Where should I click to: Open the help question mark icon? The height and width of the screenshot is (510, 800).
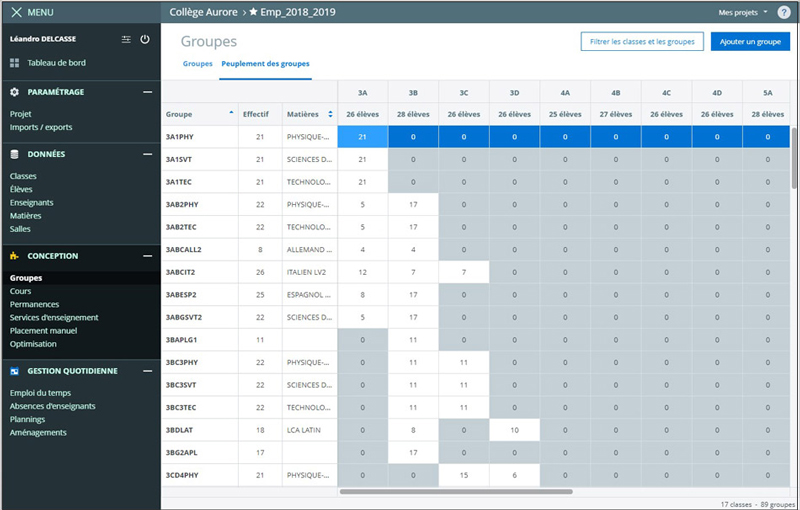[783, 12]
